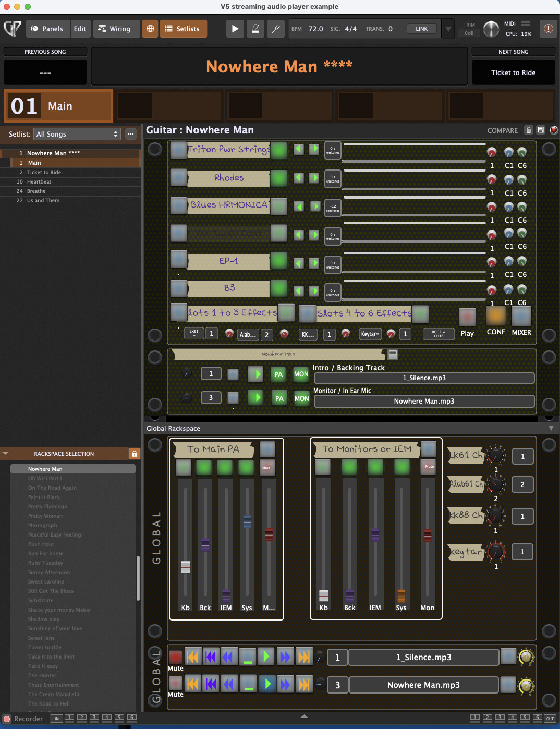Click the lock icon in Rackspace Selection
The image size is (560, 729).
click(x=135, y=454)
